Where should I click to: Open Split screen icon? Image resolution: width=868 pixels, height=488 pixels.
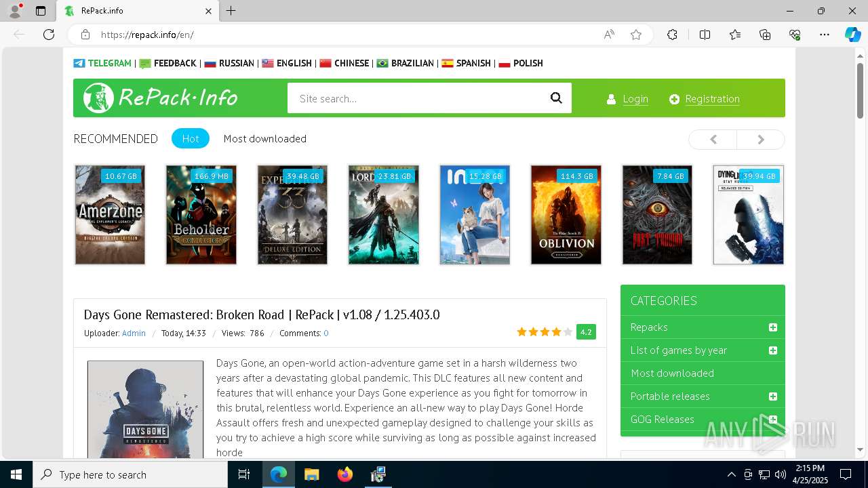tap(705, 35)
